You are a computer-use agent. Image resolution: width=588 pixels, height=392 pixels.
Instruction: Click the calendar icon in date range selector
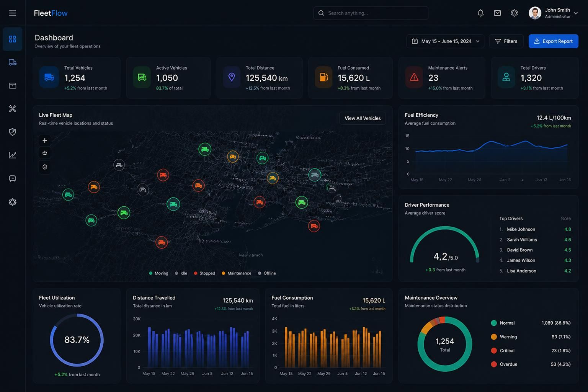coord(415,41)
